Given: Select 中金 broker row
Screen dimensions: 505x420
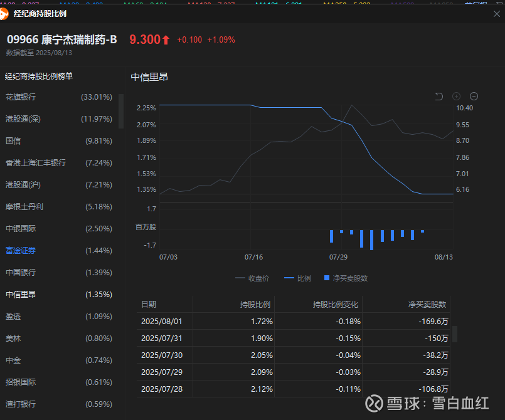Looking at the screenshot, I should (59, 360).
